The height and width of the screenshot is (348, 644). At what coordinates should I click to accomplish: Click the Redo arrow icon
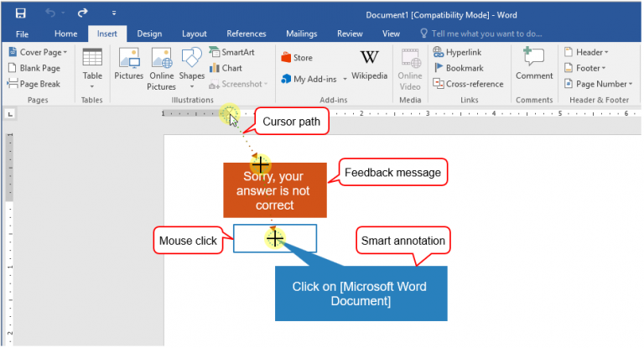(x=82, y=13)
